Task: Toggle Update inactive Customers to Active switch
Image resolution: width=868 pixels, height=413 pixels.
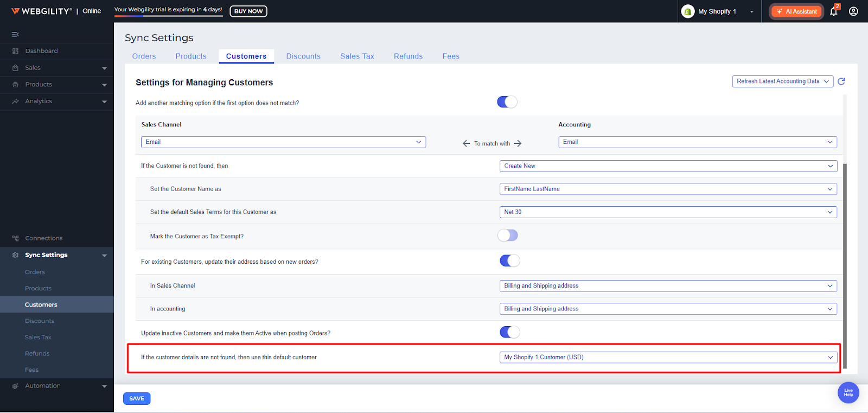Action: pyautogui.click(x=510, y=332)
